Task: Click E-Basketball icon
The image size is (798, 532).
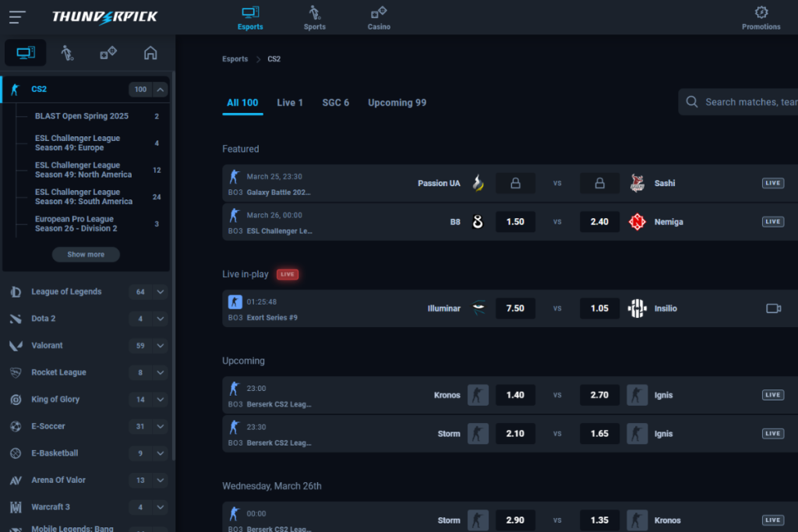Action: coord(16,453)
